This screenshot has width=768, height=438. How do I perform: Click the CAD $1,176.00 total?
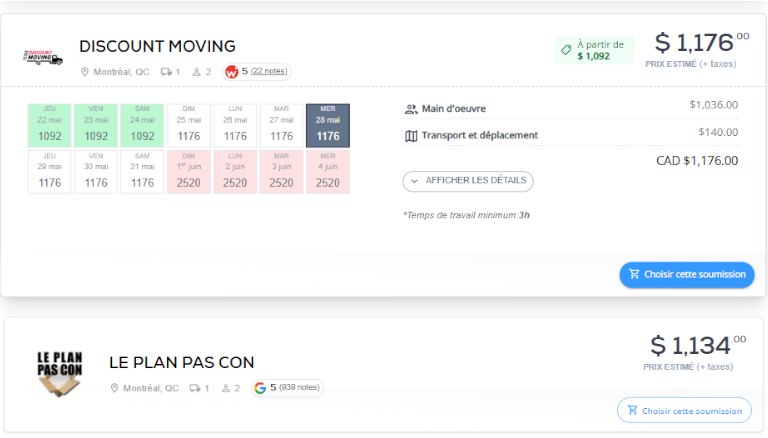pos(697,161)
